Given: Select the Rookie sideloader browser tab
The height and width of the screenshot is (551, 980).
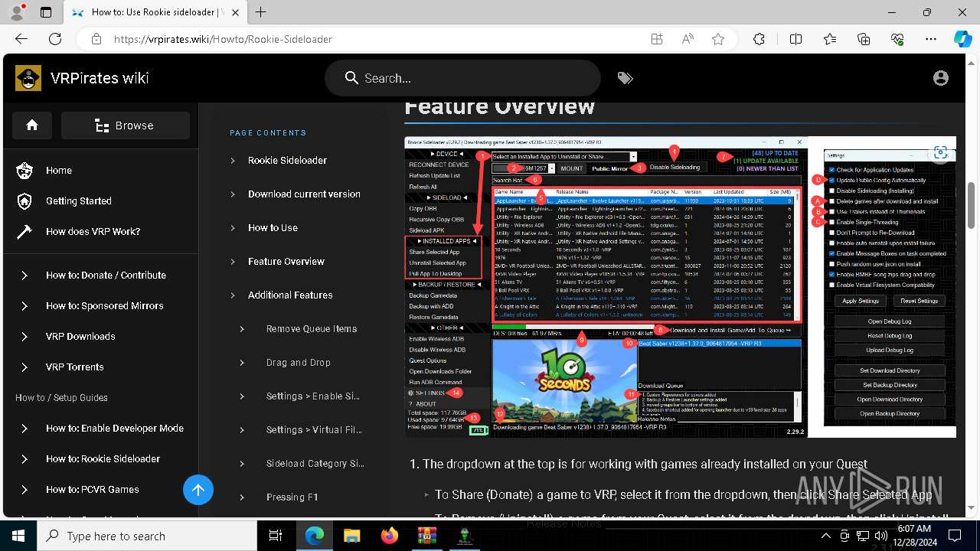Looking at the screenshot, I should (x=155, y=12).
